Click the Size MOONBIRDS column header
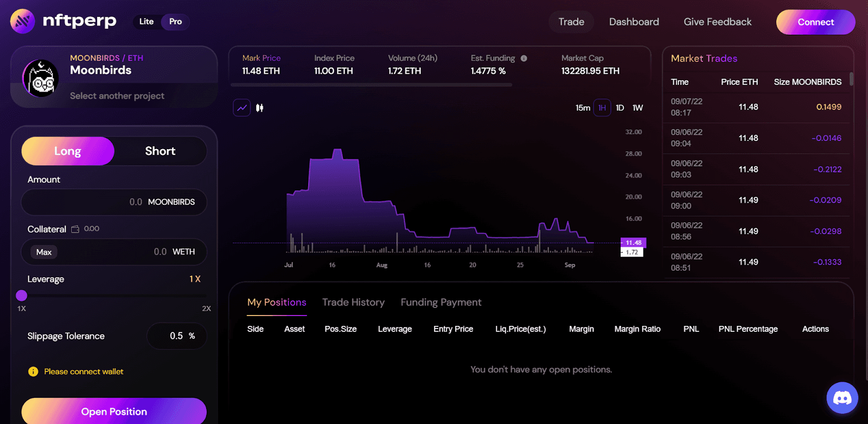Screen dimensions: 868x424 point(808,82)
